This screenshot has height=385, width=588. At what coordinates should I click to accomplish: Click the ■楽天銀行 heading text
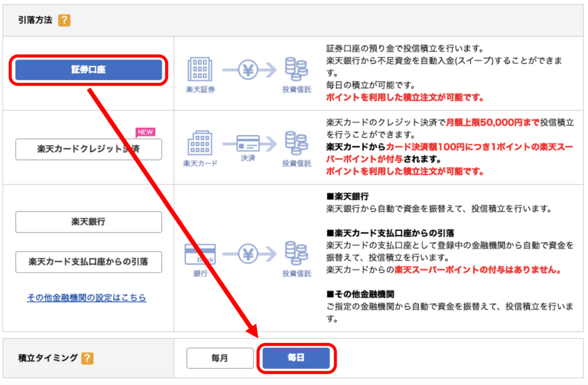point(347,196)
